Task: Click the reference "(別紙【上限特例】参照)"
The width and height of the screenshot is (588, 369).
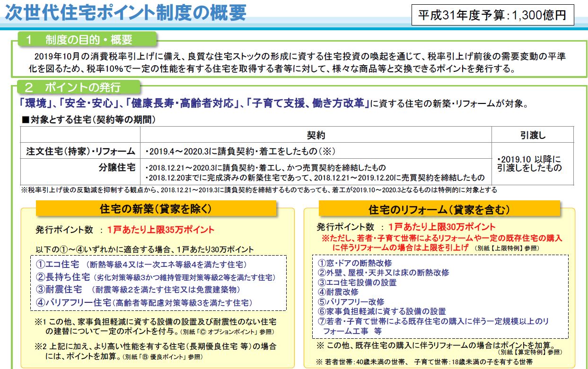Action: [507, 248]
